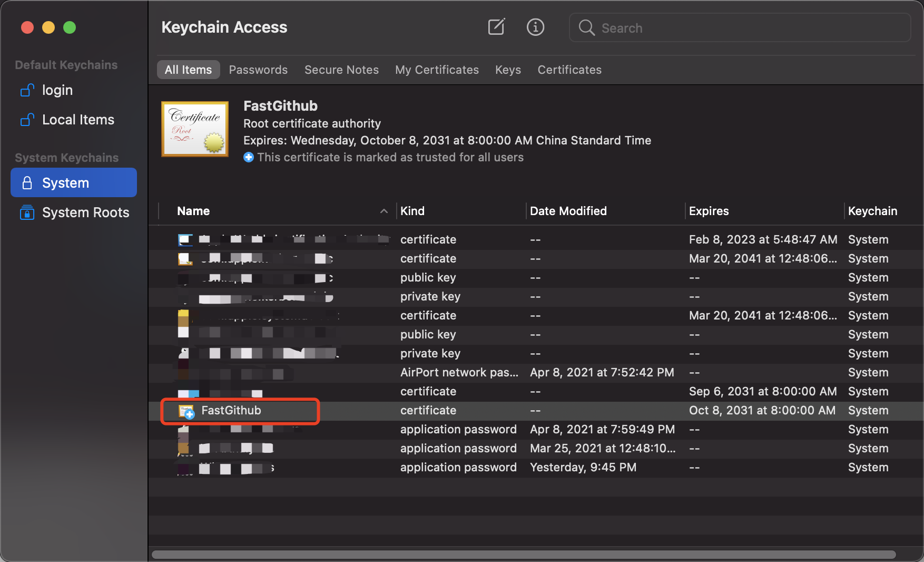This screenshot has width=924, height=562.
Task: Open the info inspector icon
Action: 535,27
